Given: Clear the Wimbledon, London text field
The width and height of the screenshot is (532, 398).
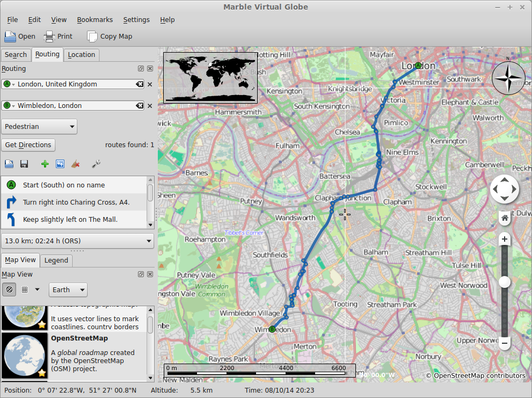Looking at the screenshot, I should point(140,106).
